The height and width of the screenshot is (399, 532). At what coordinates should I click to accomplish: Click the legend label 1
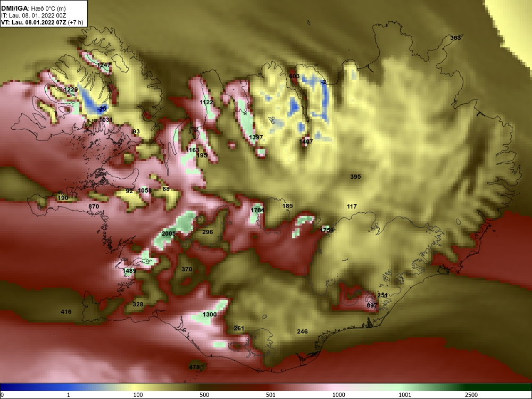click(69, 395)
